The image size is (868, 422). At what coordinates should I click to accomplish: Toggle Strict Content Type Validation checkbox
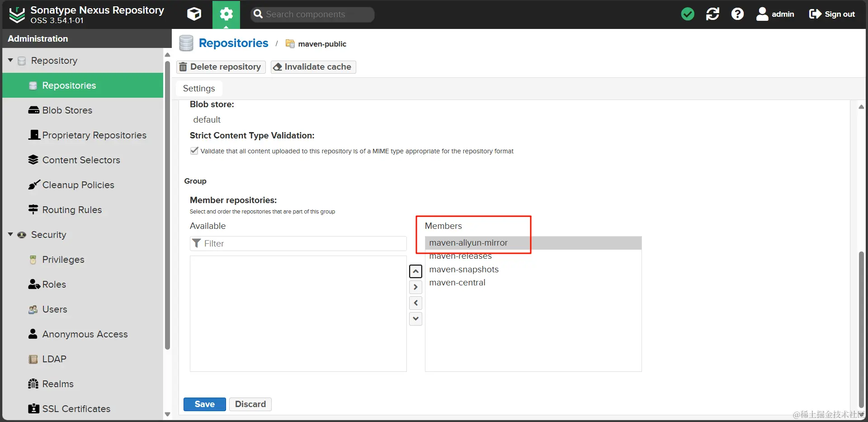pos(194,151)
